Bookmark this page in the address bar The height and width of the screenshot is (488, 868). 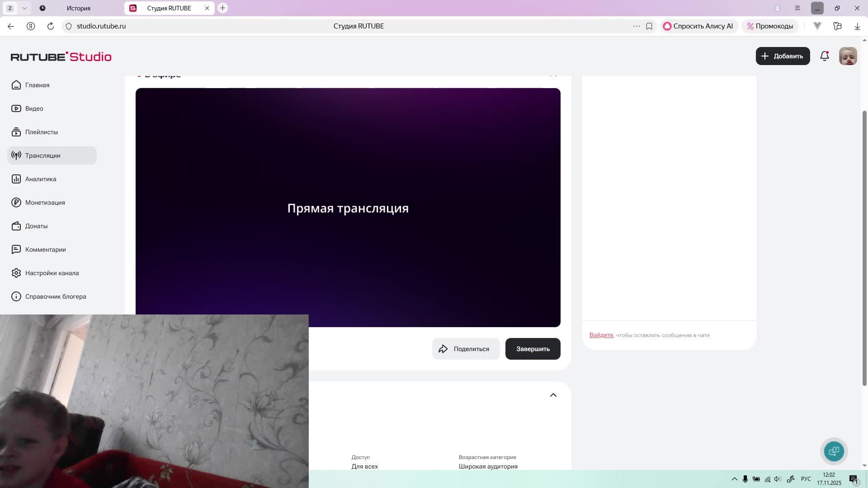(x=649, y=26)
